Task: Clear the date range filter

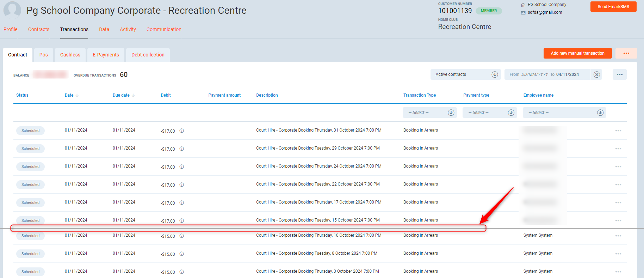Action: [x=596, y=74]
